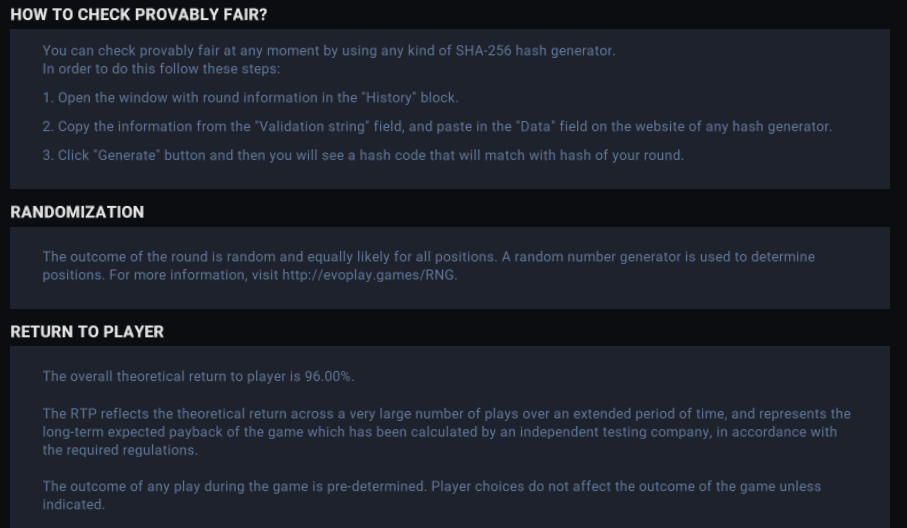Click the "RANDOMIZATION" section heading
Screen dimensions: 907x528
[x=77, y=212]
